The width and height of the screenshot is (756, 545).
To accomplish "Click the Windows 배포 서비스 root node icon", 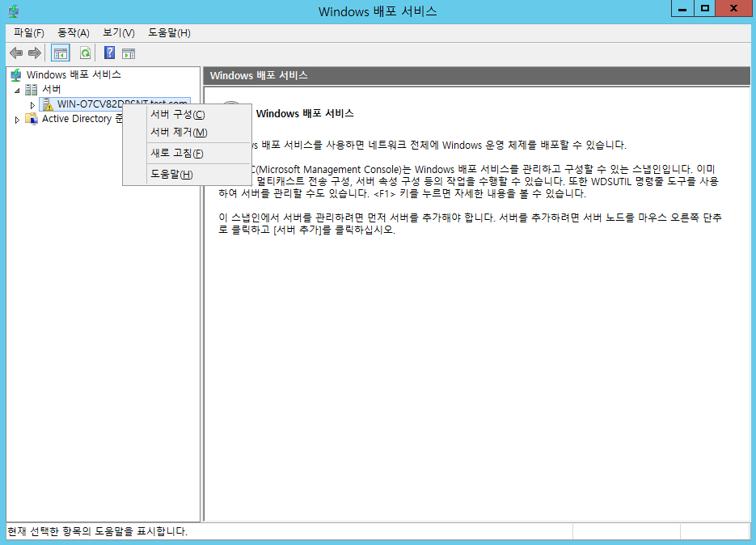I will click(16, 74).
